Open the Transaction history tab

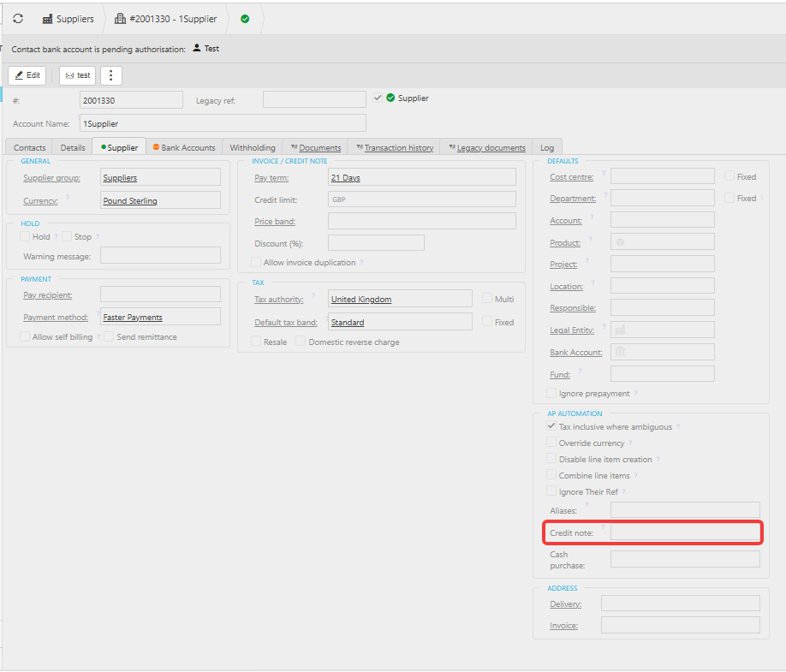point(394,147)
